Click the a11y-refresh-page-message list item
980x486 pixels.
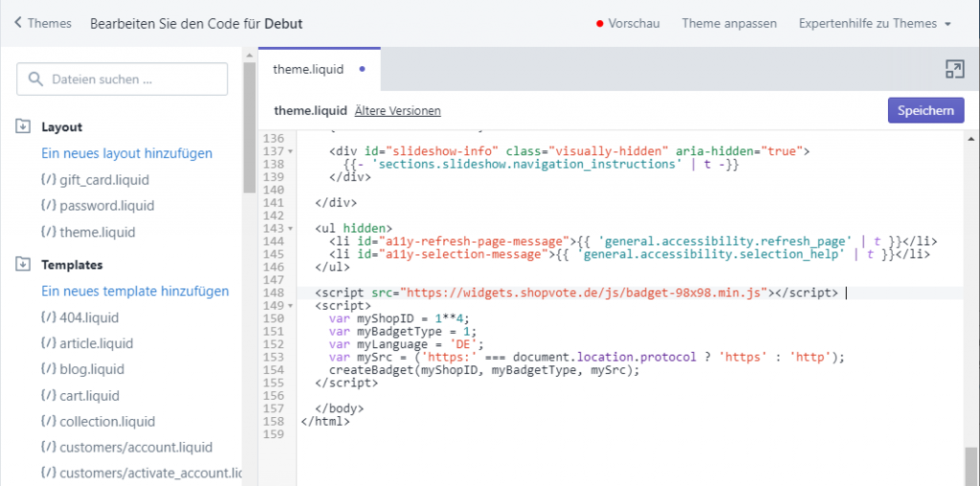click(x=634, y=241)
